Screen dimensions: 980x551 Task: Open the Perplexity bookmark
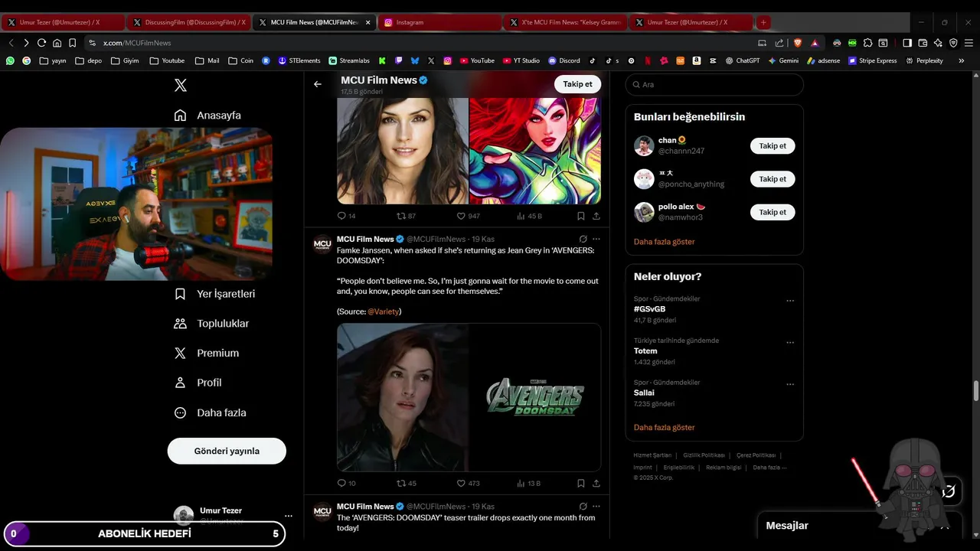point(924,60)
